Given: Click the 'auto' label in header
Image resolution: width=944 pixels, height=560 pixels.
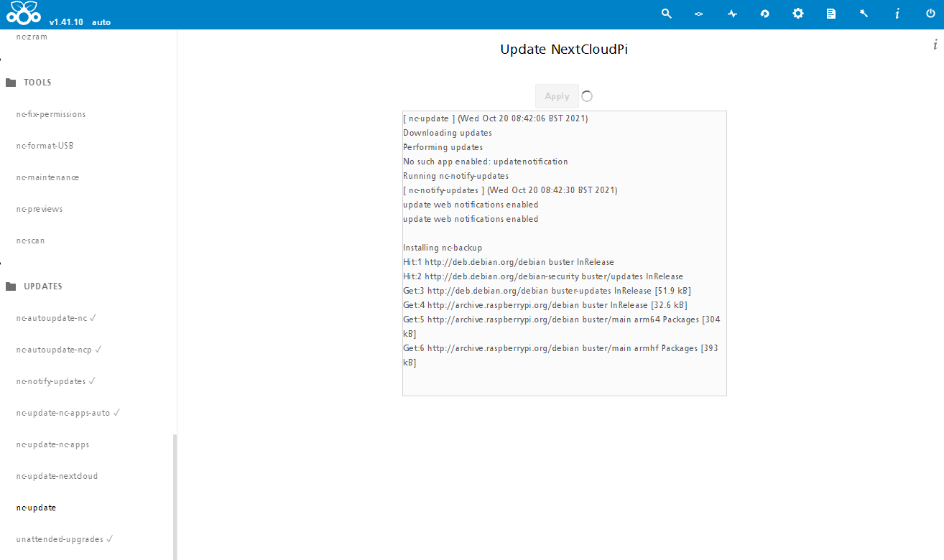Looking at the screenshot, I should 101,22.
